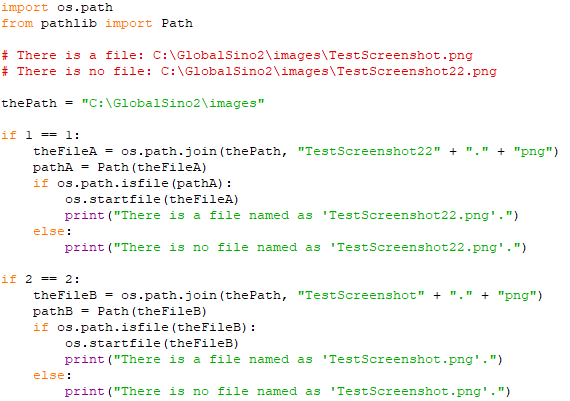Click the theFileA os.path.join line
The height and width of the screenshot is (401, 570).
coord(296,151)
